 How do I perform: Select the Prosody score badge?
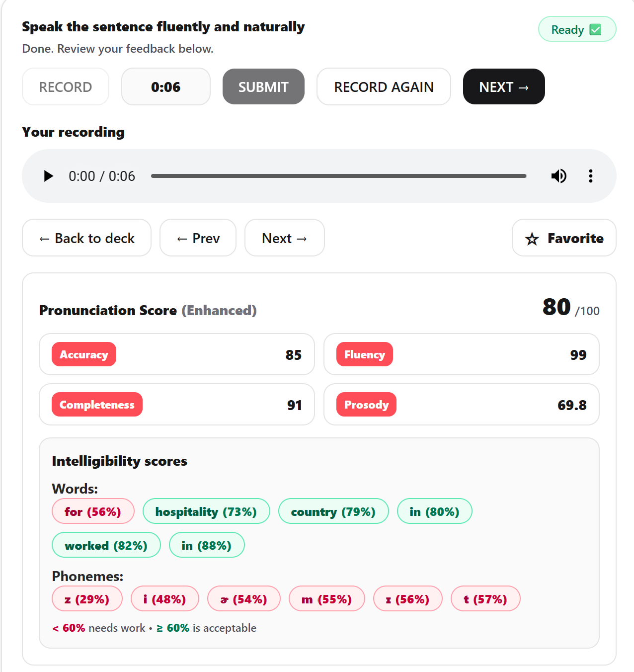366,404
